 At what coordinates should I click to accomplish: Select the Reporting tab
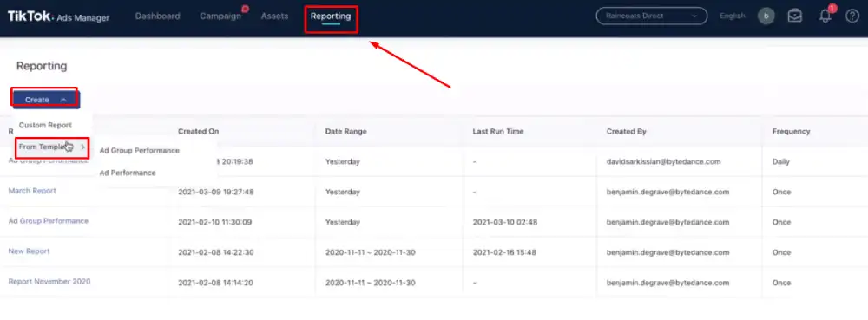point(331,16)
